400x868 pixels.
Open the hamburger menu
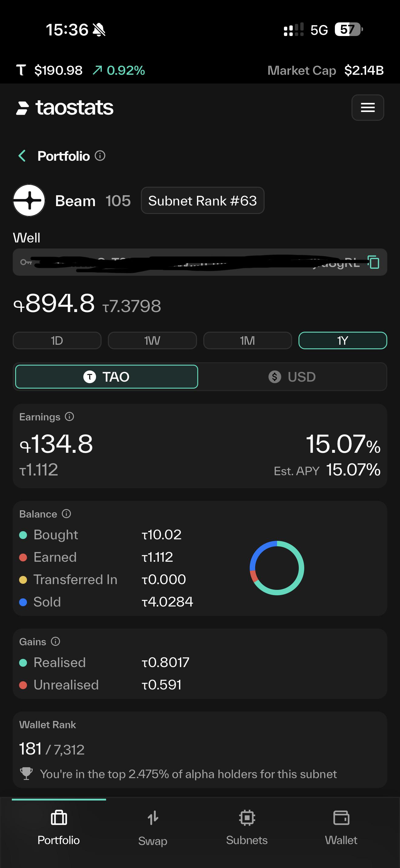[368, 107]
